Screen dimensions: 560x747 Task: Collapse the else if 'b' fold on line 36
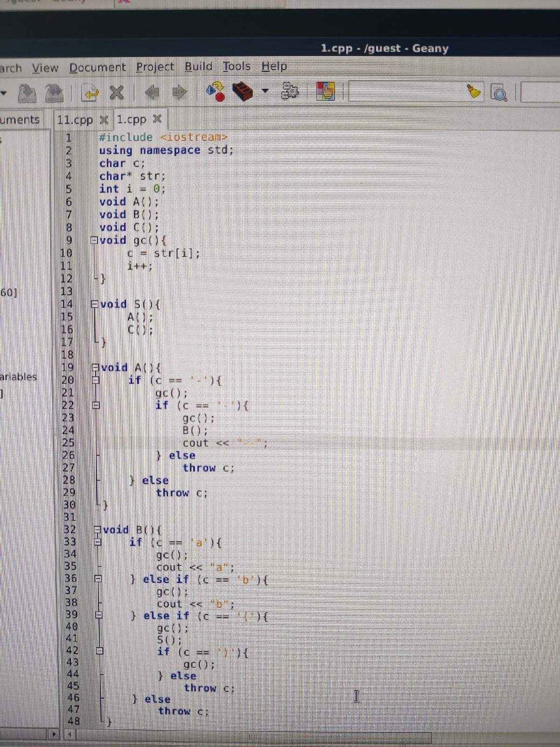[98, 579]
